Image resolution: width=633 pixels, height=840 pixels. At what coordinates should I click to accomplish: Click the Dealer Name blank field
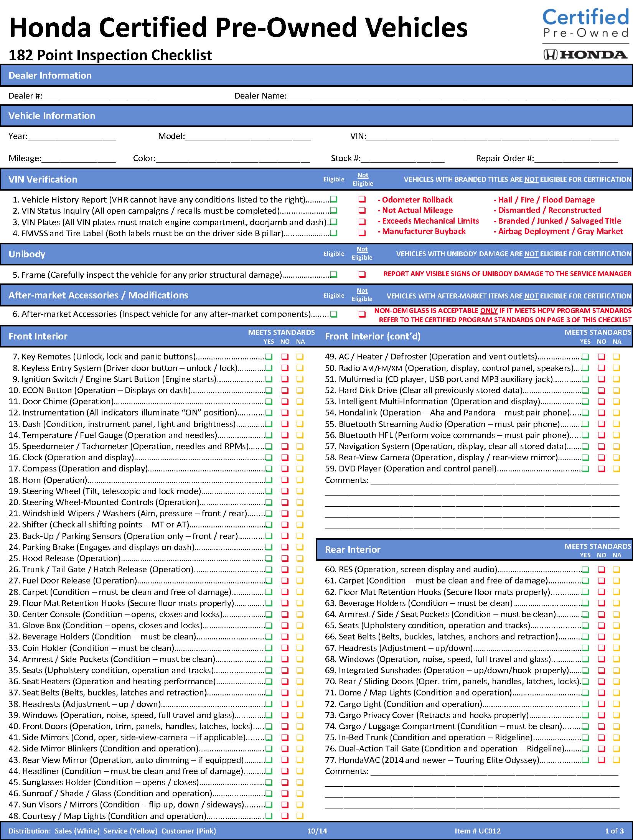click(x=453, y=96)
